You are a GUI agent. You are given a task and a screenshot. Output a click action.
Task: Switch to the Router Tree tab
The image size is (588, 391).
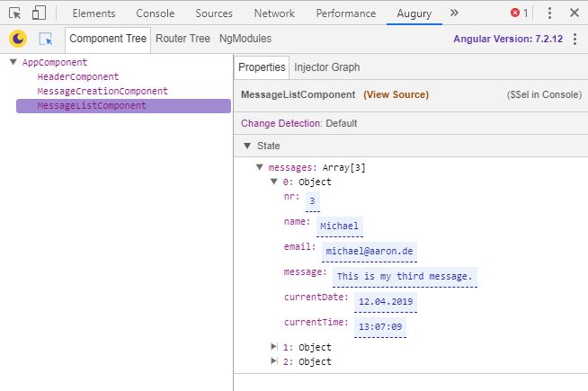183,40
